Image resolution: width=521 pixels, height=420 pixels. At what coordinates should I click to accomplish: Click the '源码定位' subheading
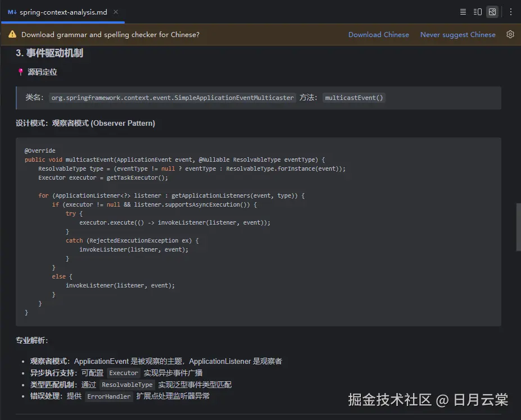(42, 72)
